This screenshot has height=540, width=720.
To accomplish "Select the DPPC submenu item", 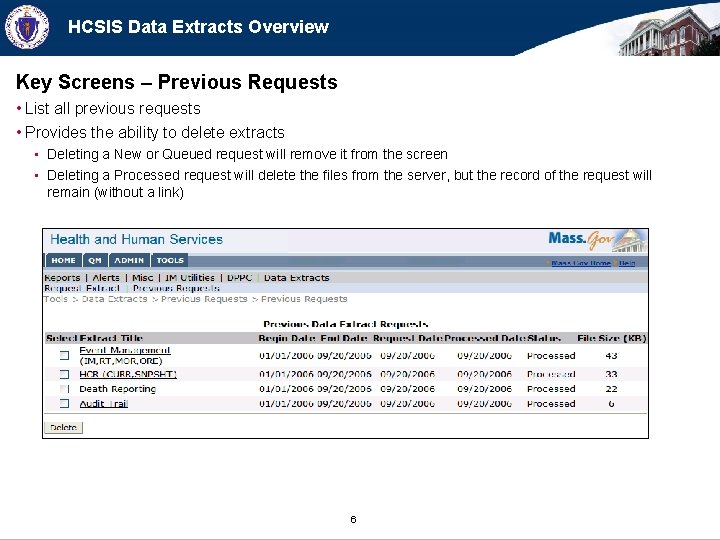I will coord(240,278).
